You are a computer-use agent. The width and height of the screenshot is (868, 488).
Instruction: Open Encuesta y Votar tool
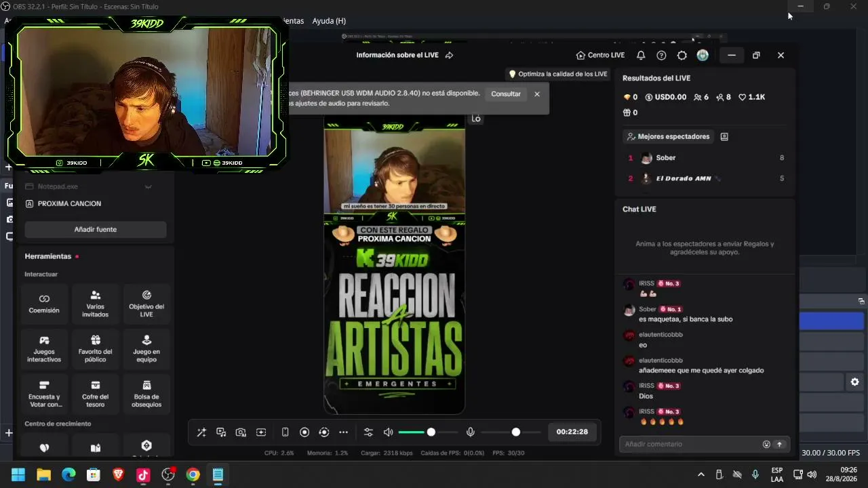(x=44, y=394)
